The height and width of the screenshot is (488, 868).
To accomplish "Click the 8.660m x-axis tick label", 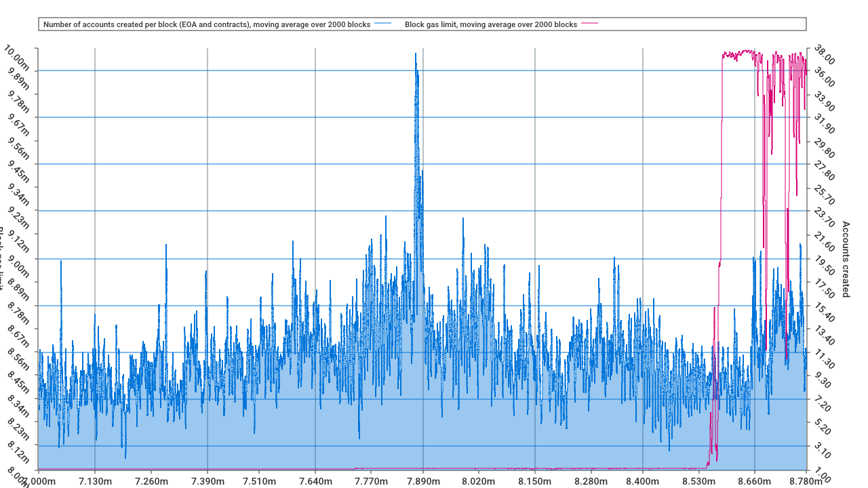I will point(755,481).
